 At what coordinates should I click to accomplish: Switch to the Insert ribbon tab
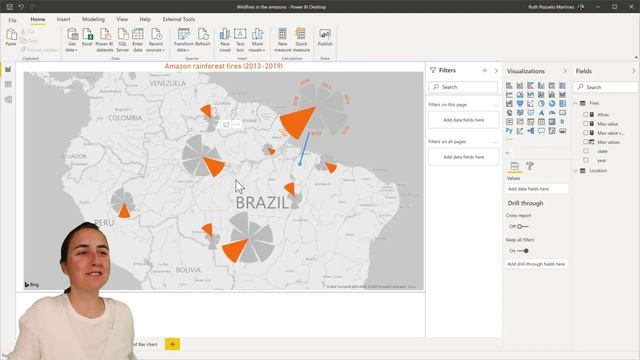point(63,19)
